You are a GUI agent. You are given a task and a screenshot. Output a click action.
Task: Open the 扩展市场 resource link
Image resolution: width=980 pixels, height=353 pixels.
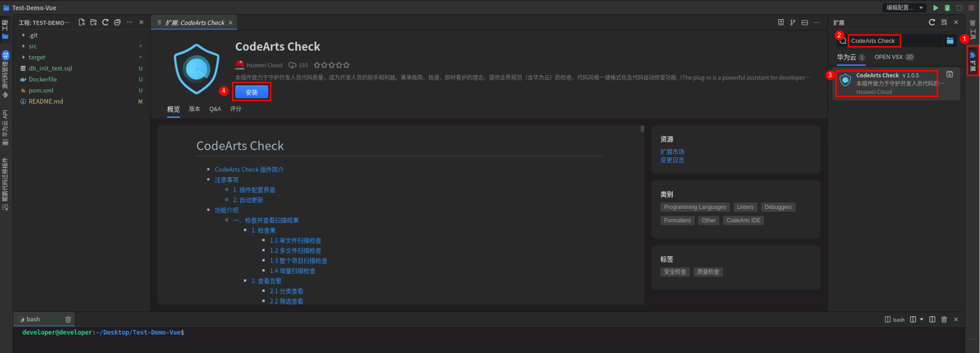tap(672, 152)
